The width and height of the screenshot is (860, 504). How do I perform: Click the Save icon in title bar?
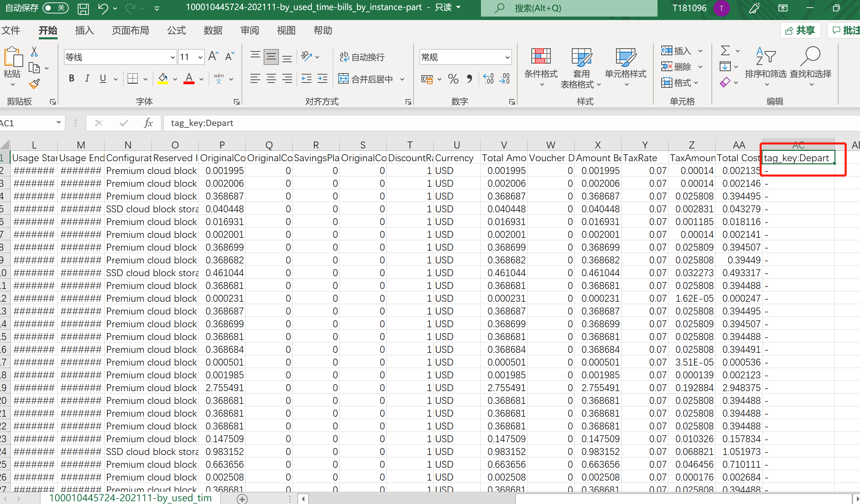83,8
